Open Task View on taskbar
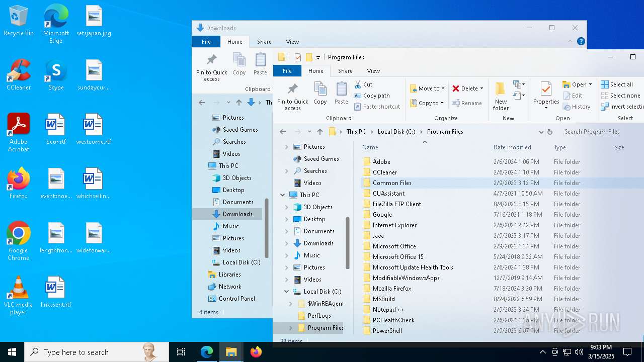Screen dimensions: 644x362 181,352
